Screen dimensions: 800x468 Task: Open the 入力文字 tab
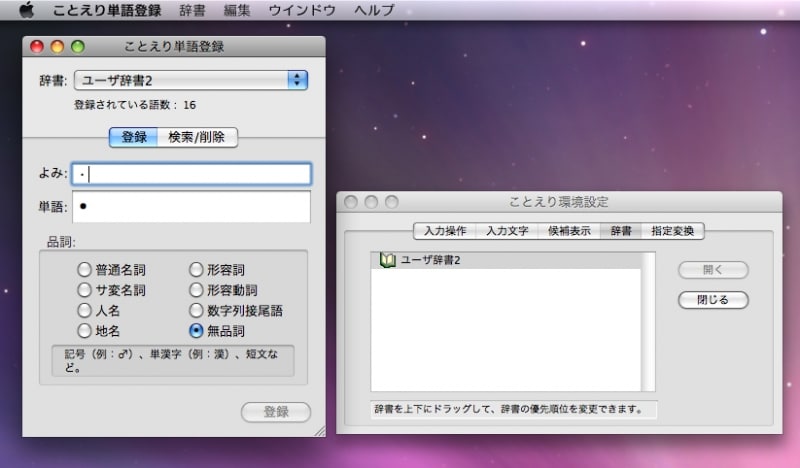click(x=507, y=231)
